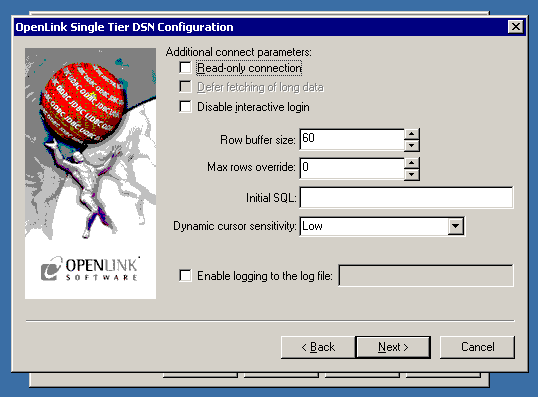Enable the Read-only connection checkbox
The height and width of the screenshot is (397, 538).
[185, 68]
